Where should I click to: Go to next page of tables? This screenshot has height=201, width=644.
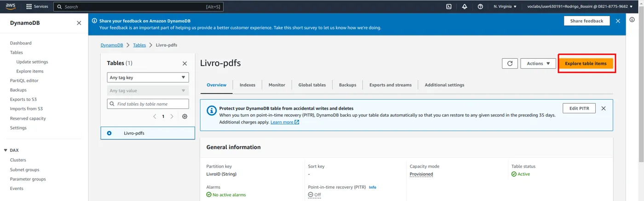click(x=172, y=117)
